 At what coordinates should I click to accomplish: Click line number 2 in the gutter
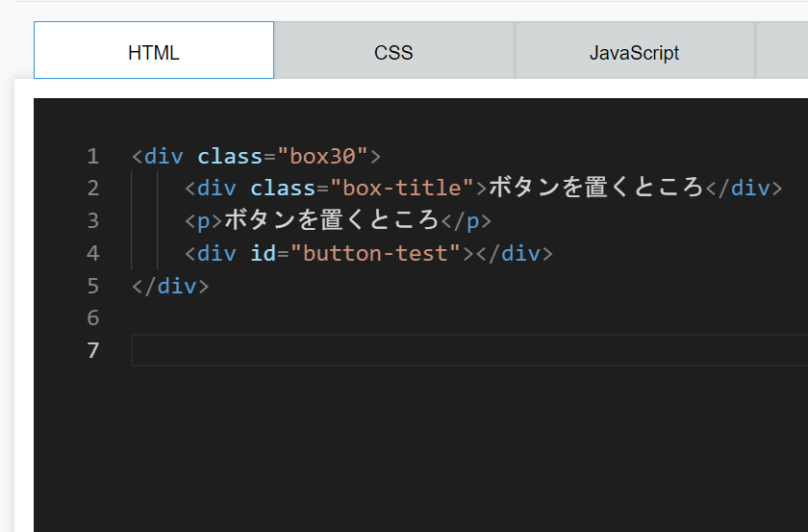coord(92,189)
